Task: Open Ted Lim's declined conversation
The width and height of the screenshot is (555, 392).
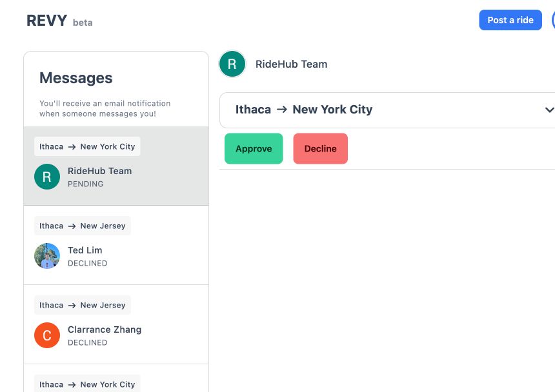Action: pos(116,245)
